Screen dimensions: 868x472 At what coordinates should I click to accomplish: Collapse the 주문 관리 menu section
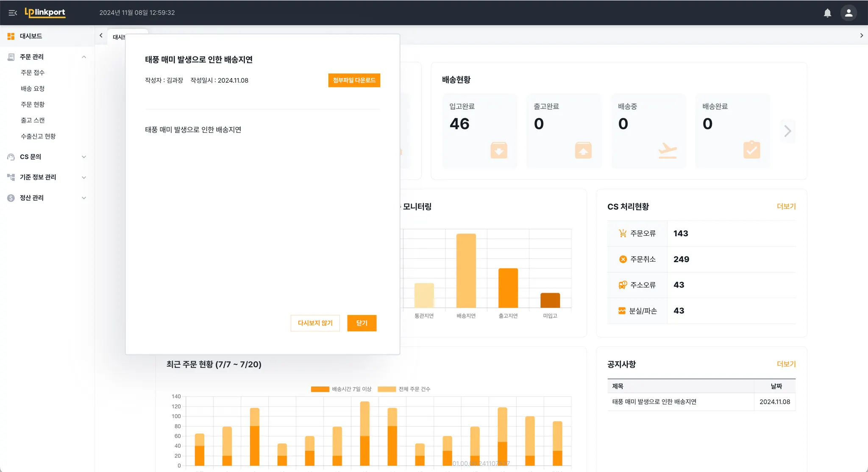point(84,57)
